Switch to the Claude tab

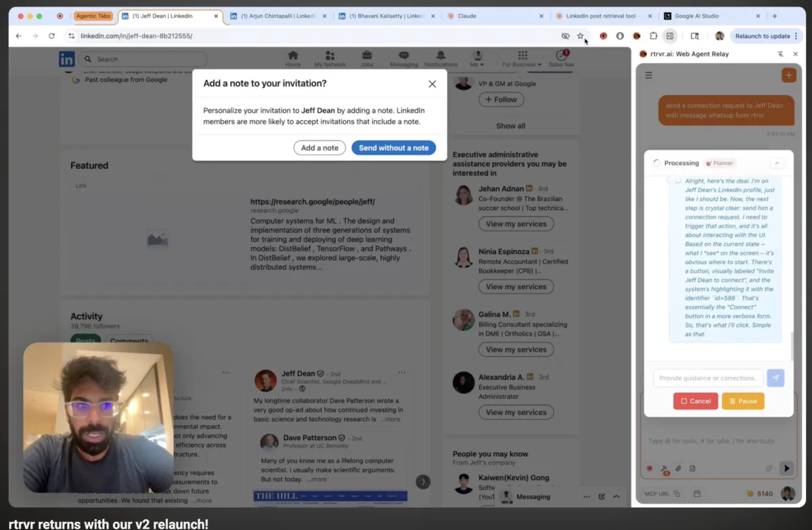495,16
